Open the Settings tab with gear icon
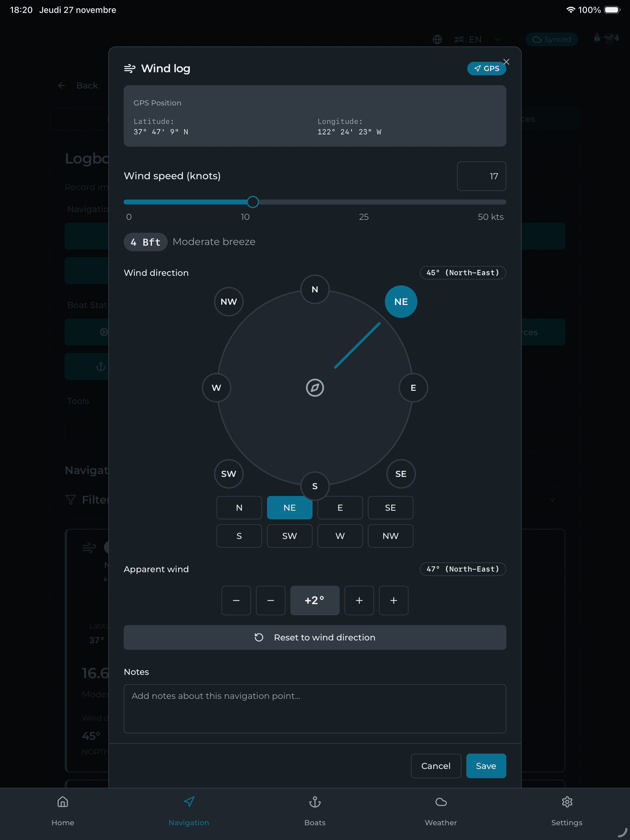The width and height of the screenshot is (630, 840). pos(567,811)
